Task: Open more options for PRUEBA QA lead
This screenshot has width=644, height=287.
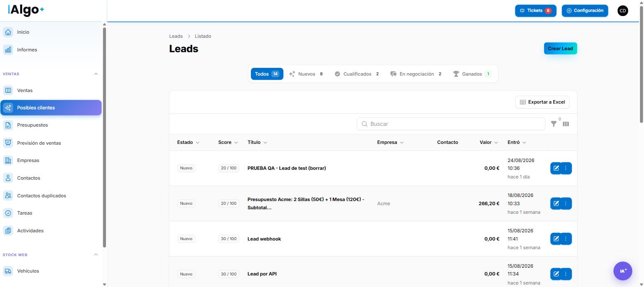Action: coord(566,168)
